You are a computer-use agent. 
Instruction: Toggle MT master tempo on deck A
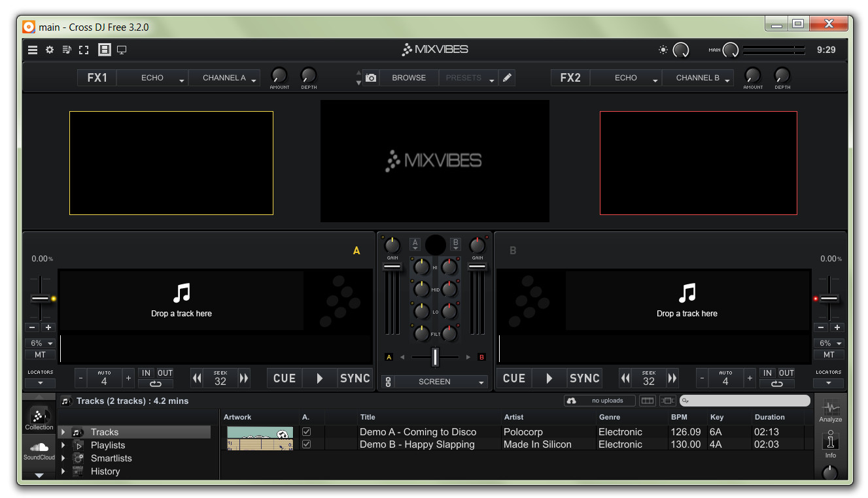pos(41,355)
